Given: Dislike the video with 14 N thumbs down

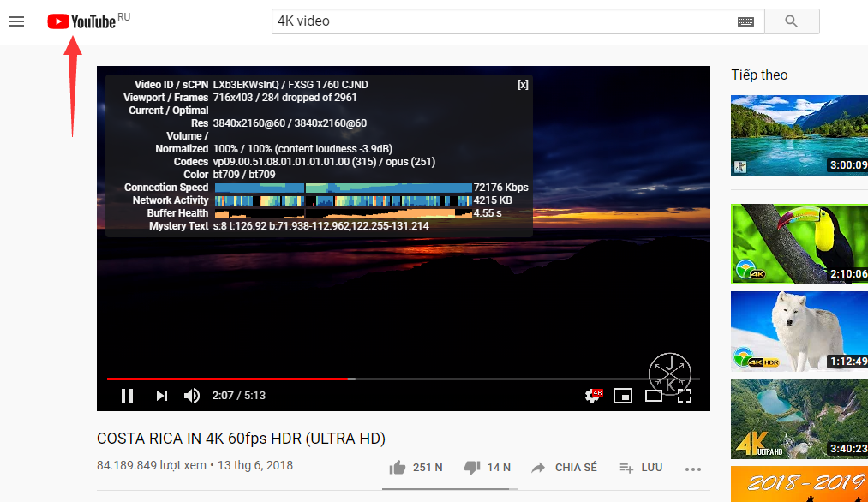Looking at the screenshot, I should coord(488,468).
